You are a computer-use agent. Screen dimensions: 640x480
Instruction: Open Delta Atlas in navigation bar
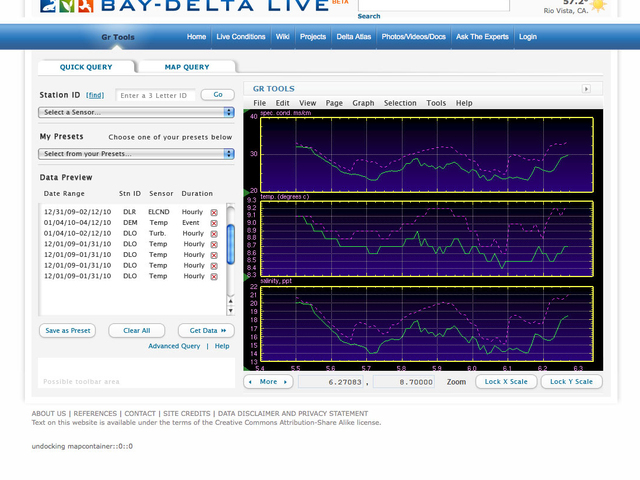pyautogui.click(x=354, y=37)
